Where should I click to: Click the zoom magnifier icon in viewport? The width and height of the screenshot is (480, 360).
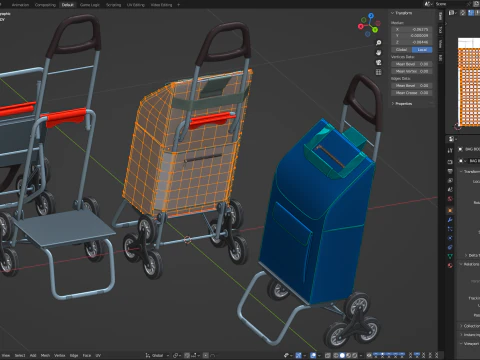pyautogui.click(x=378, y=43)
